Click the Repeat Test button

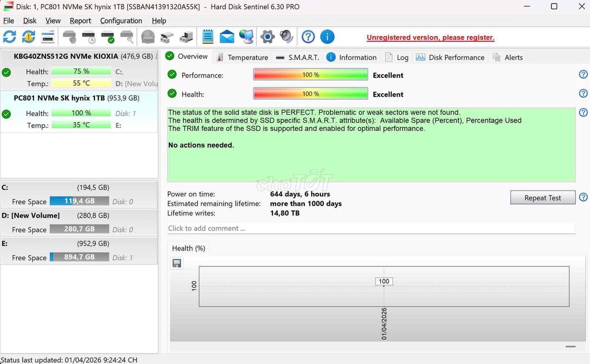click(543, 198)
